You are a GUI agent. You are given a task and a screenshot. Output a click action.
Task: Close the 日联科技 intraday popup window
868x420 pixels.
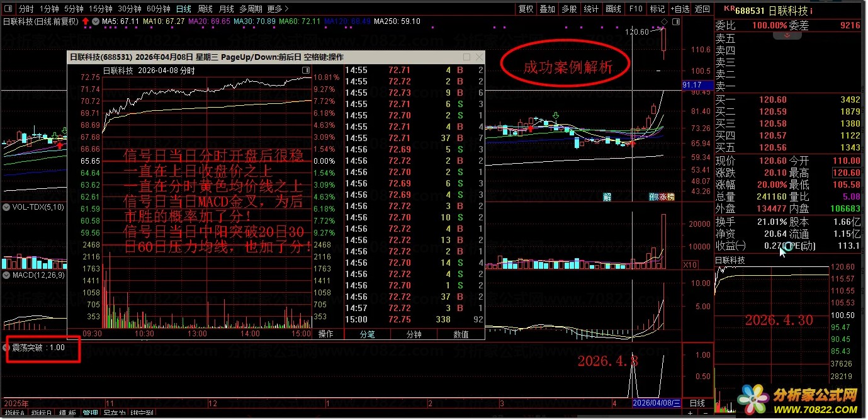[478, 57]
